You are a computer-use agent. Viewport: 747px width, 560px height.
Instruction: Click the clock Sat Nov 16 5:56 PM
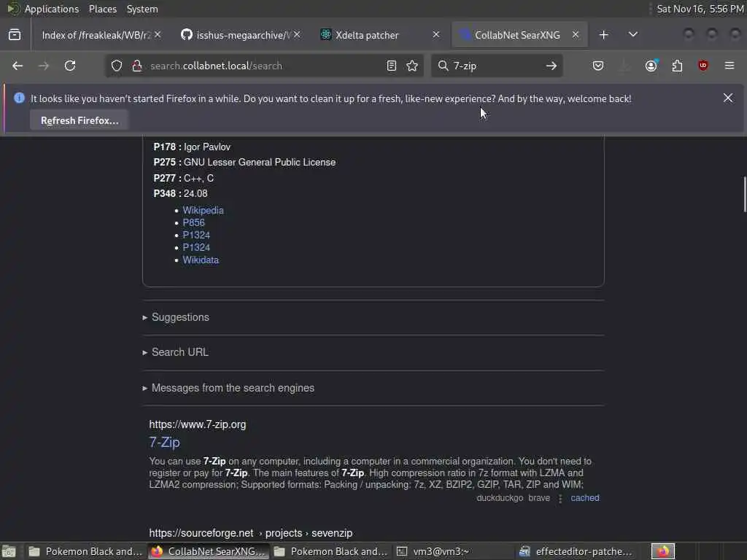[x=700, y=9]
